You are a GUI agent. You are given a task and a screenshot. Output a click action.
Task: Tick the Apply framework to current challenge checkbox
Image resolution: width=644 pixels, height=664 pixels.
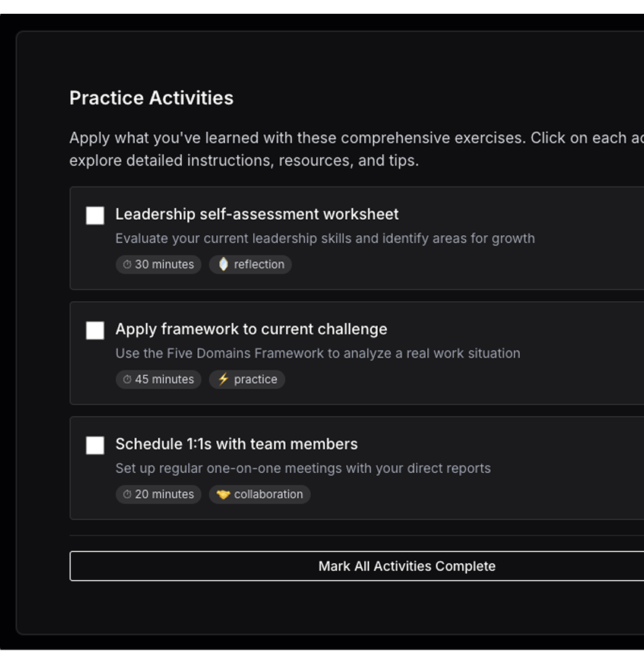pos(95,330)
